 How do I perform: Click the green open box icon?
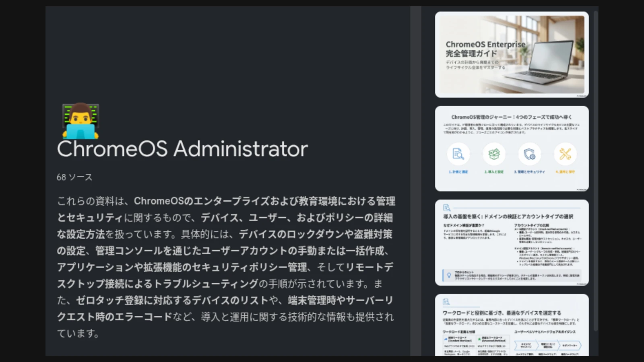[494, 154]
